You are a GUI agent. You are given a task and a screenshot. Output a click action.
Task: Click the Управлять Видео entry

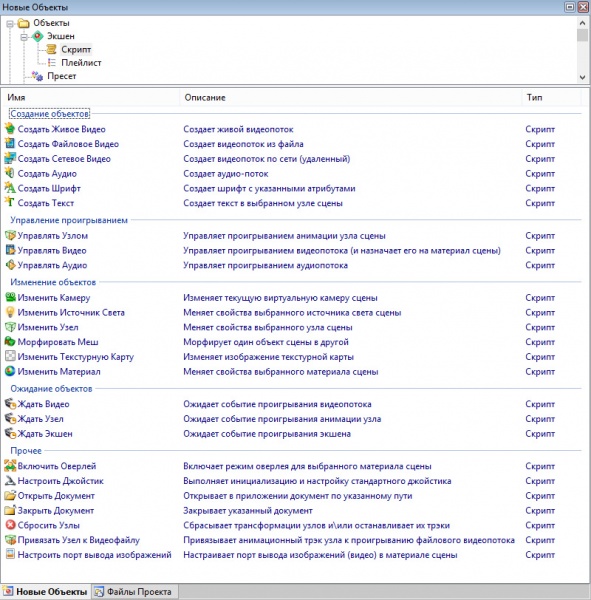coord(52,251)
